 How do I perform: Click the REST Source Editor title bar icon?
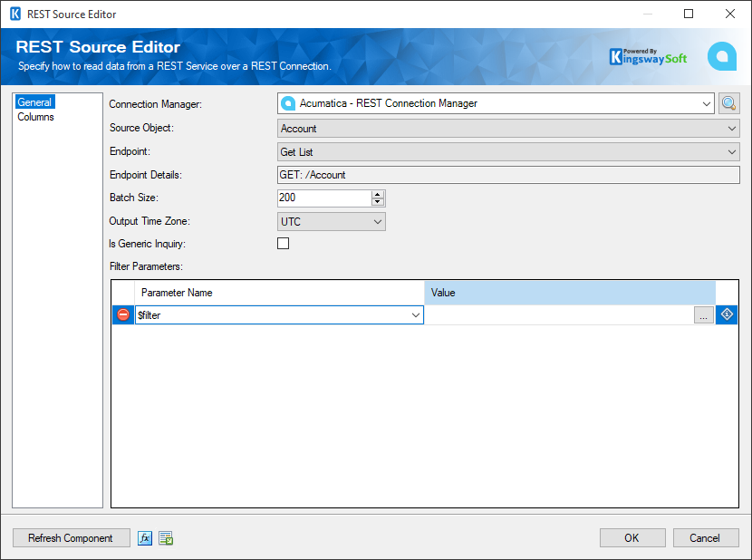point(14,14)
